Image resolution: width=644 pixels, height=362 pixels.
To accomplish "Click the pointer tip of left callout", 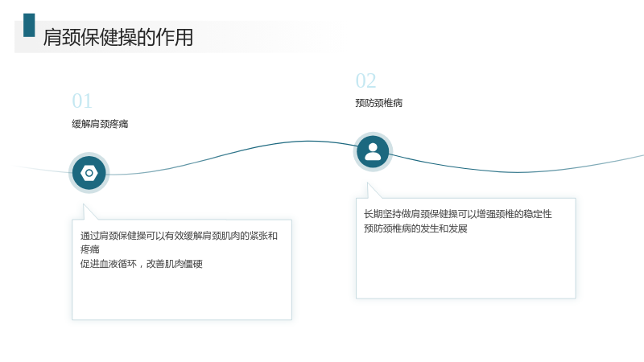I will (85, 205).
